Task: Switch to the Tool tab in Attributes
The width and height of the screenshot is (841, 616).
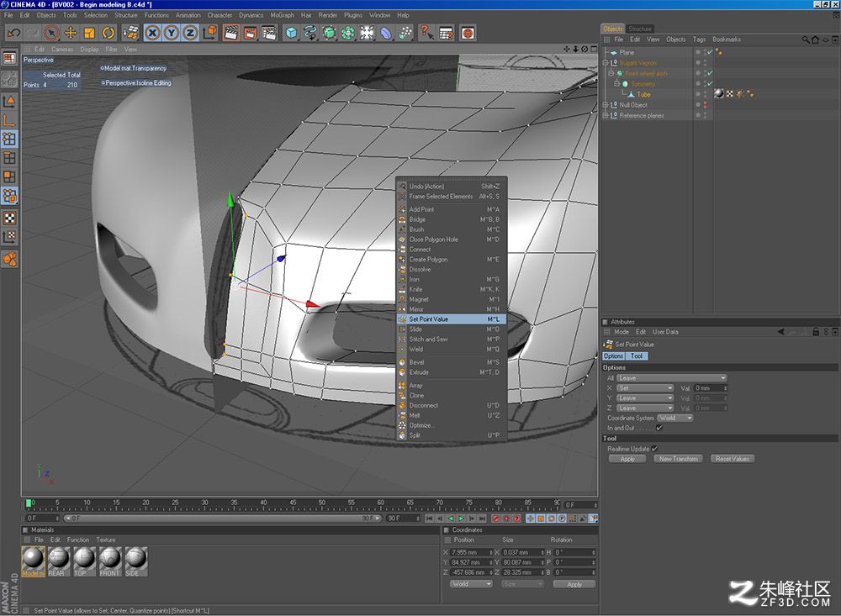Action: (637, 356)
